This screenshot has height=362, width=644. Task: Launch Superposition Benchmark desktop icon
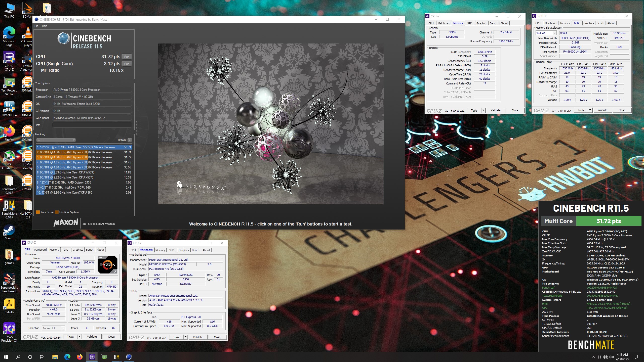click(9, 283)
